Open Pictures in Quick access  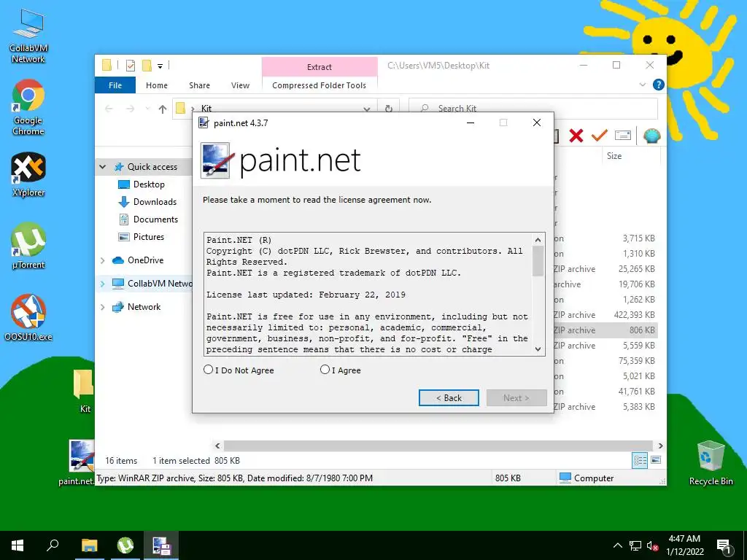pos(149,237)
